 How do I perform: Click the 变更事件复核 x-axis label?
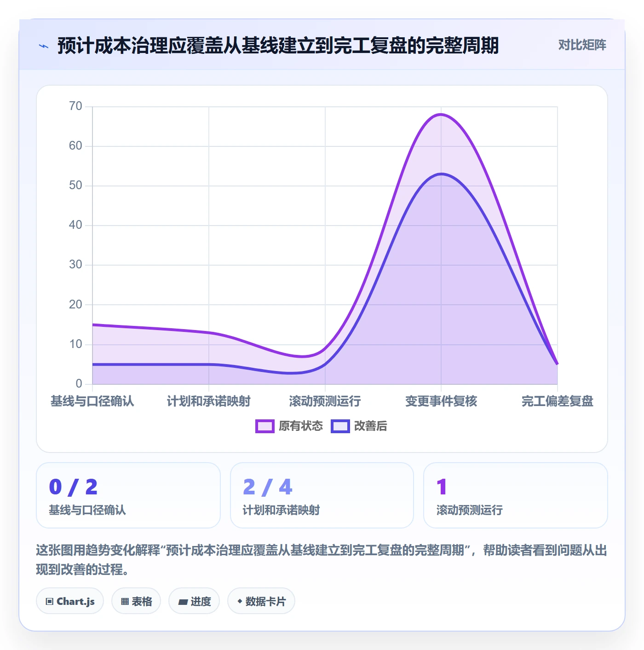[441, 401]
